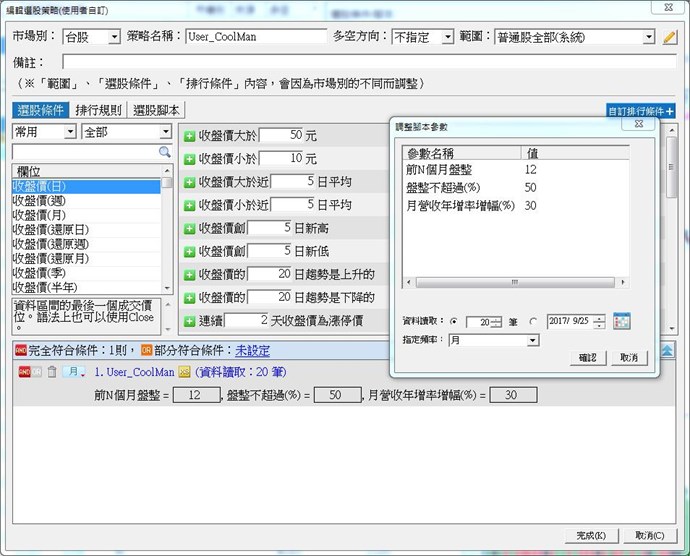Click green plus icon for 連續 天收盤價為漲停價

click(x=189, y=321)
